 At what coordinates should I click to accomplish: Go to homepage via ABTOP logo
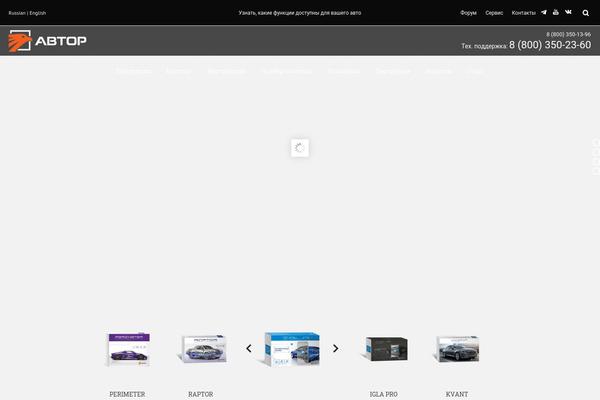47,41
